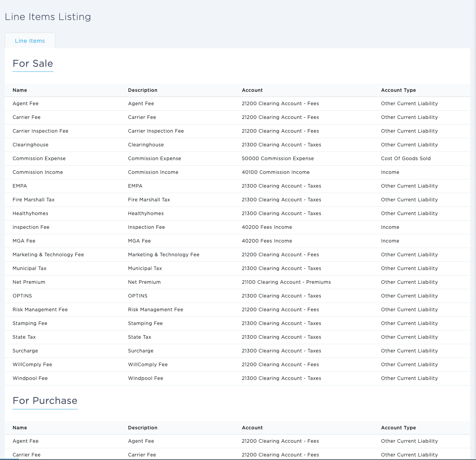Select the EMPA name cell
The width and height of the screenshot is (476, 460).
(x=20, y=186)
